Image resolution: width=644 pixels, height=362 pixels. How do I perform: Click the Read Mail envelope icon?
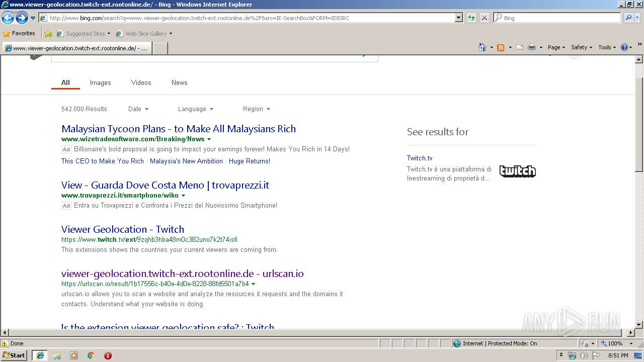[x=520, y=47]
